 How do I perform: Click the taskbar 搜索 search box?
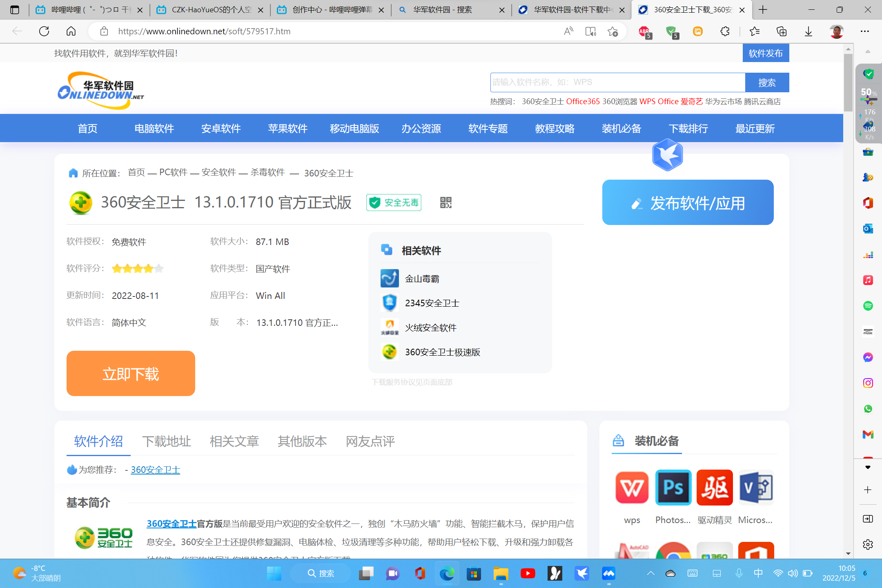[x=321, y=574]
